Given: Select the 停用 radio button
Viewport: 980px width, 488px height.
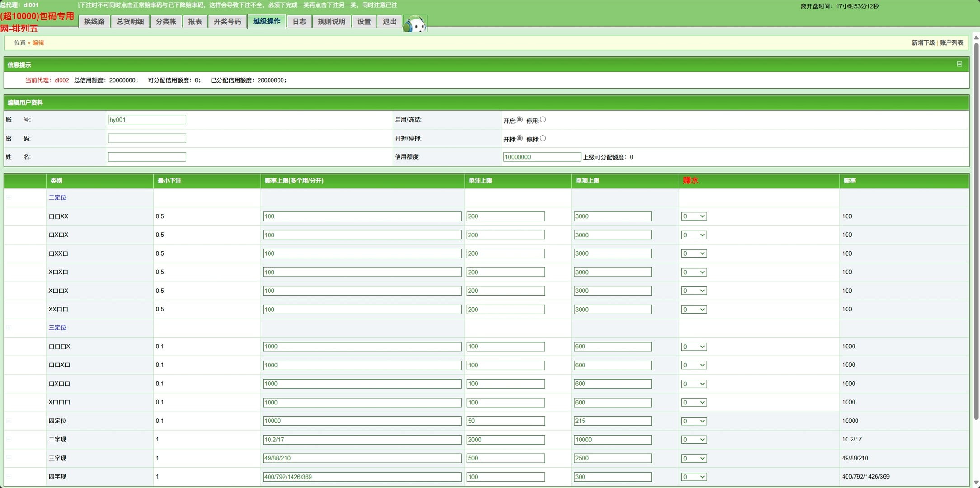Looking at the screenshot, I should coord(542,120).
